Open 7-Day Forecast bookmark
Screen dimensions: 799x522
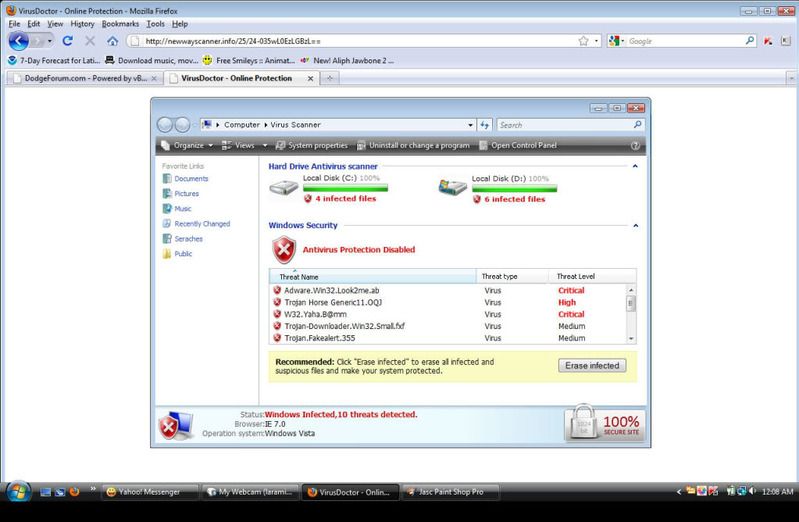[x=54, y=60]
